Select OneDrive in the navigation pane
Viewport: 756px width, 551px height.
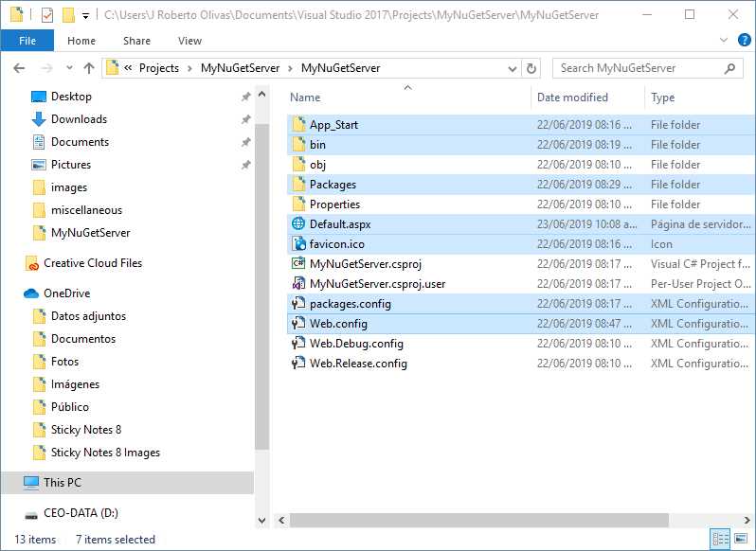66,293
